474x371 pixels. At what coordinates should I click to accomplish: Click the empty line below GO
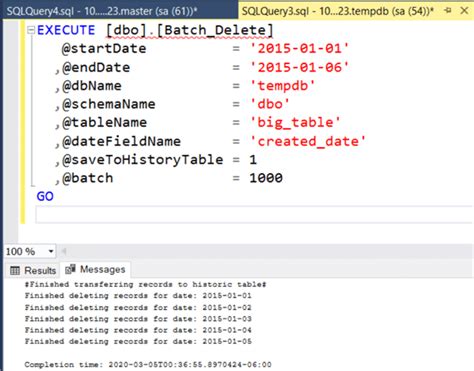click(x=253, y=214)
